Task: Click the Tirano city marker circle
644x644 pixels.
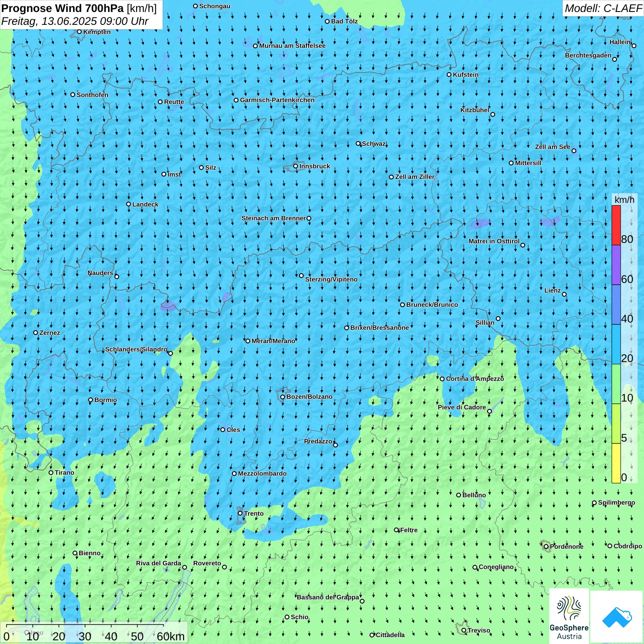Action: (x=51, y=472)
